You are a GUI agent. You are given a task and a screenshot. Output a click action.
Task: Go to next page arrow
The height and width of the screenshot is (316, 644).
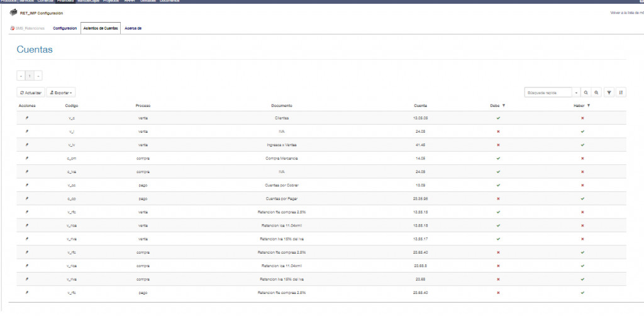(x=38, y=76)
